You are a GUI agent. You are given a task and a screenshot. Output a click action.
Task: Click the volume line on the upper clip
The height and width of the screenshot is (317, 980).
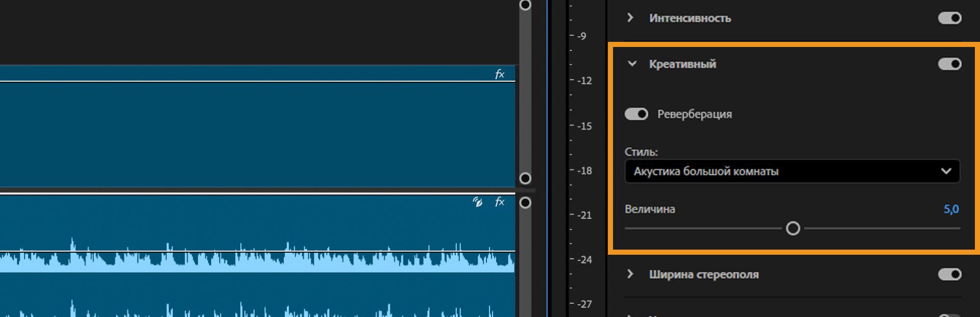(x=257, y=81)
